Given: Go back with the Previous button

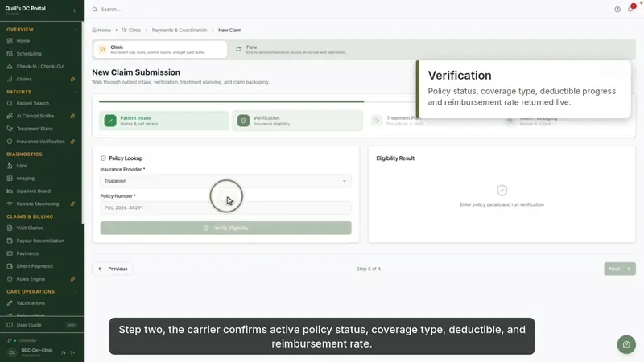Looking at the screenshot, I should [x=113, y=269].
